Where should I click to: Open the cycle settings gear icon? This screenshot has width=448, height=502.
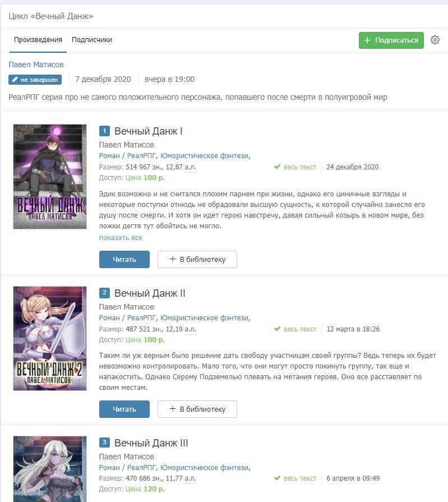click(x=435, y=40)
